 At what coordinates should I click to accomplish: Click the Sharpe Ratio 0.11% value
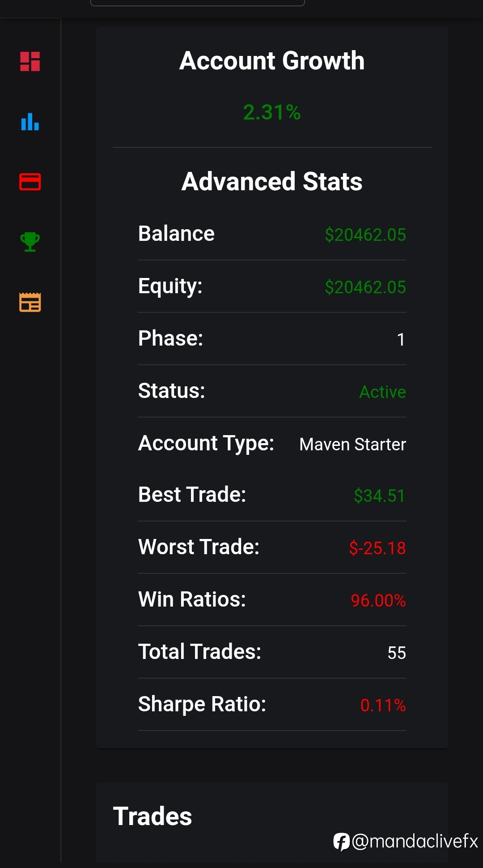pyautogui.click(x=383, y=705)
